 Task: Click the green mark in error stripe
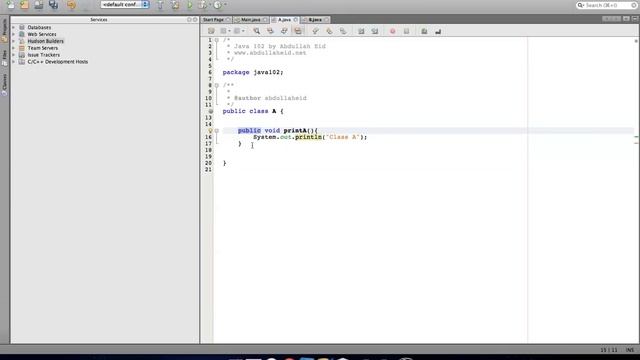pos(636,137)
